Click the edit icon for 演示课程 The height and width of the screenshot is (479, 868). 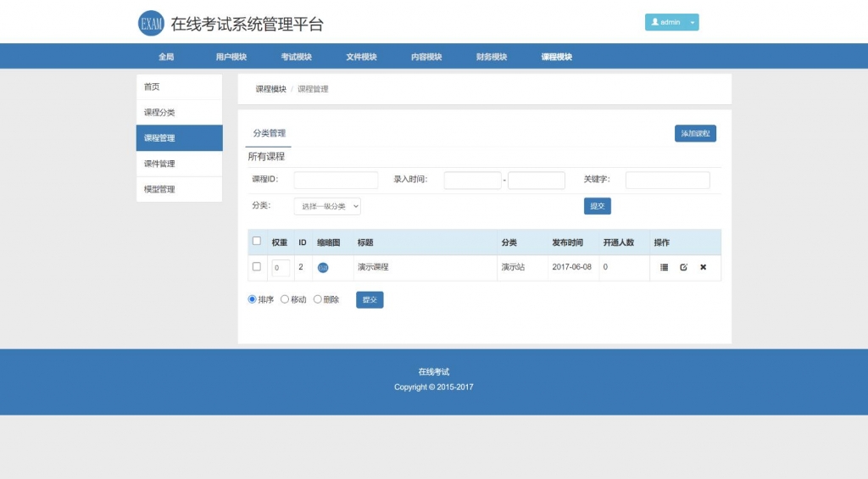pos(683,267)
